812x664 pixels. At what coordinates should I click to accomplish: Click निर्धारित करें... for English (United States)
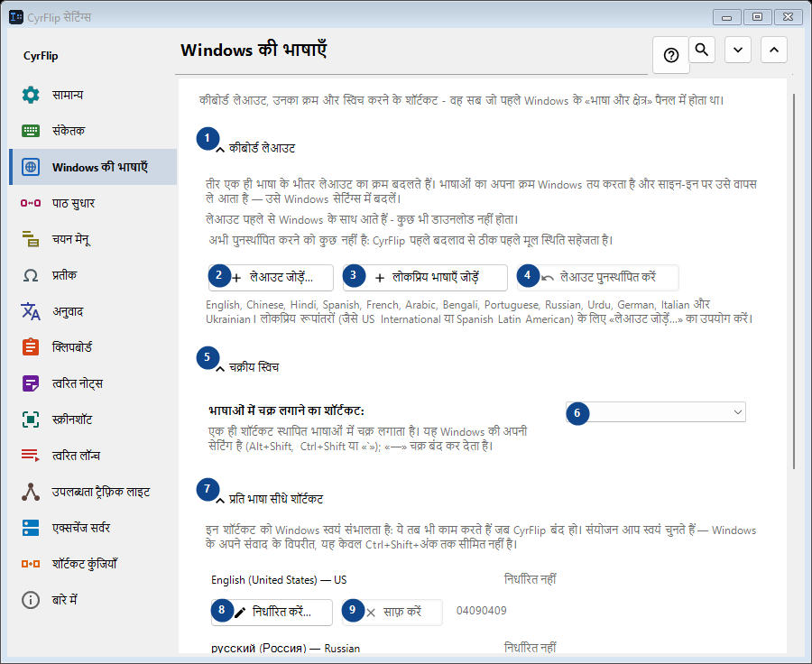272,613
